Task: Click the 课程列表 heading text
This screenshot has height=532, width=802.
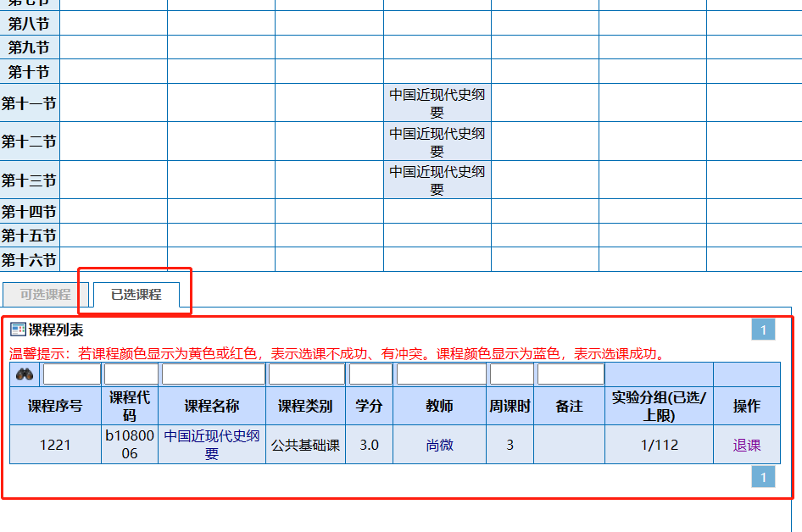Action: (56, 330)
